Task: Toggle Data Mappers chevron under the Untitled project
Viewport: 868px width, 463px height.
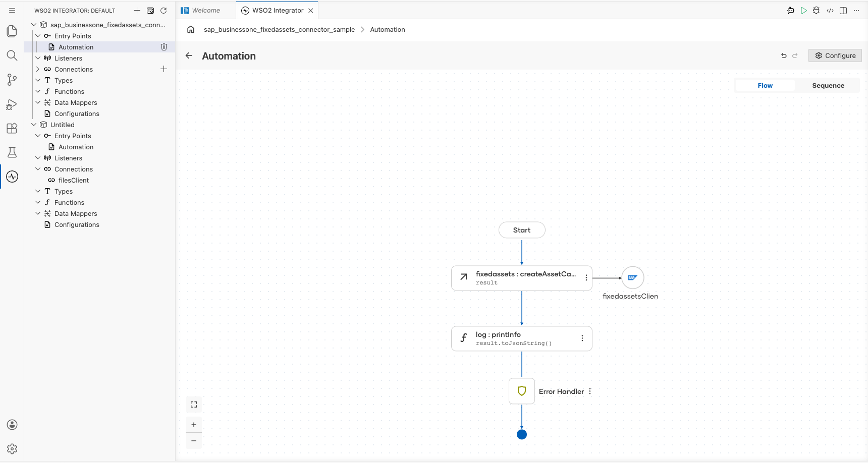Action: click(38, 213)
